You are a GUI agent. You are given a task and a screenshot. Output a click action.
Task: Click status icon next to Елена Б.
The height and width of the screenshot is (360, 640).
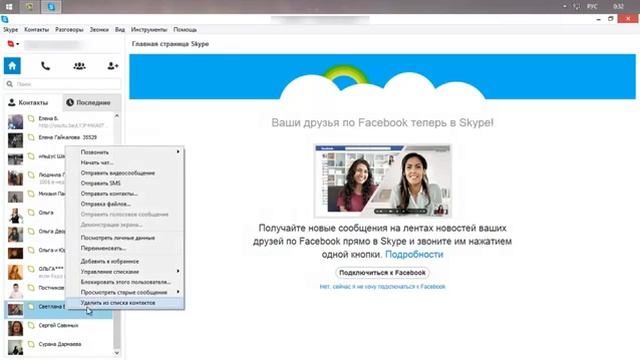(x=31, y=119)
